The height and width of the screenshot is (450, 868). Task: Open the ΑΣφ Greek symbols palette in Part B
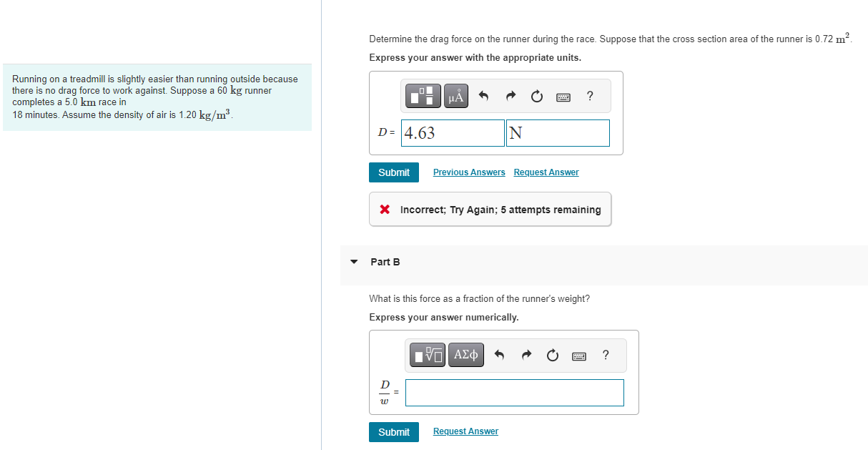(x=465, y=355)
